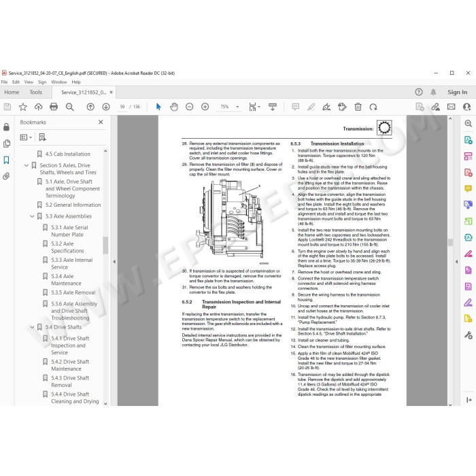Click the bookmarks panel scrollbar thumb
This screenshot has height=476, width=476.
tap(105, 245)
